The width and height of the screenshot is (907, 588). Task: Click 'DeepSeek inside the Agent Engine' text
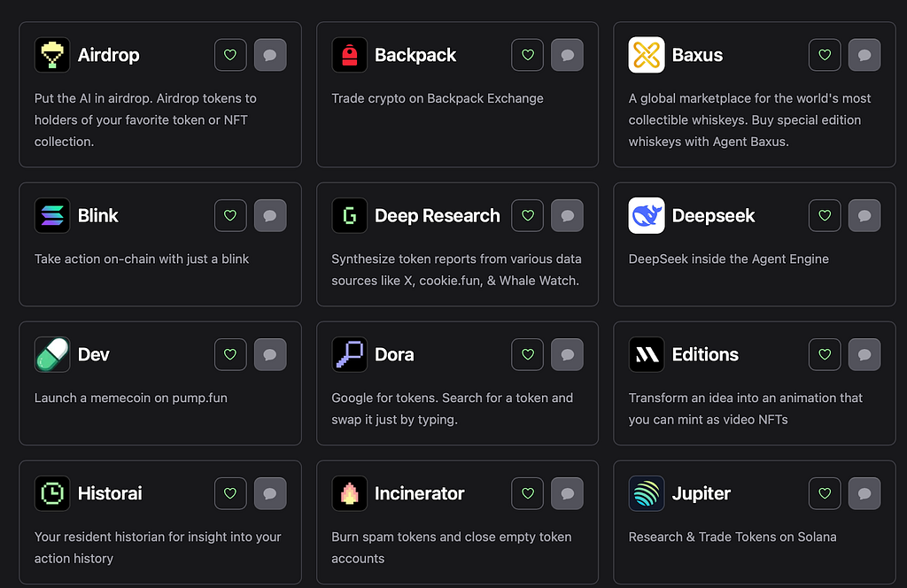click(x=729, y=259)
